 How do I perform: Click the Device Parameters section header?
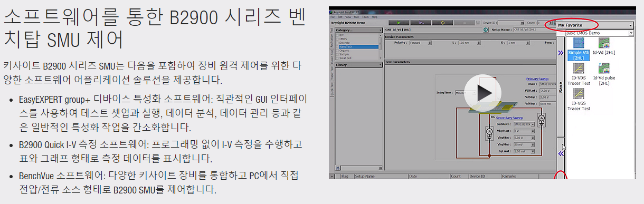point(470,37)
